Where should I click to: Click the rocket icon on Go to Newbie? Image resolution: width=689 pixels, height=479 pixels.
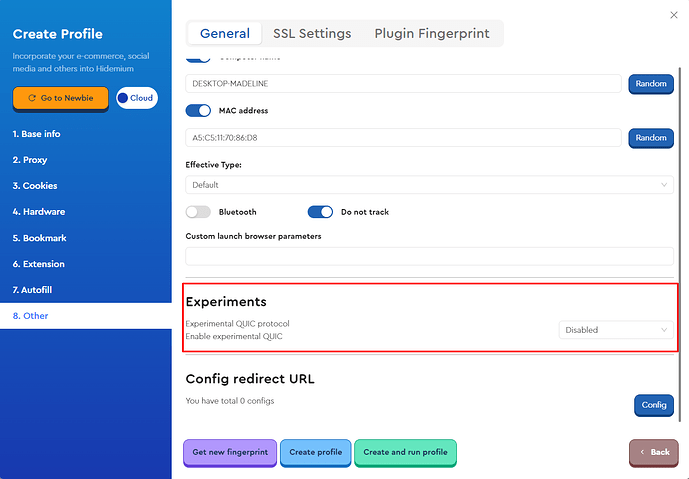[32, 98]
